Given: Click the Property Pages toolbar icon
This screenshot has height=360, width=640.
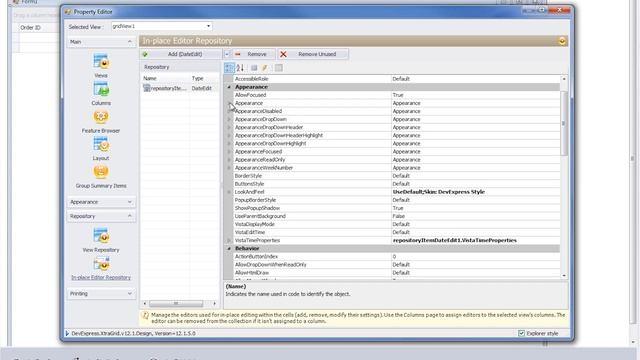Looking at the screenshot, I should pos(278,68).
